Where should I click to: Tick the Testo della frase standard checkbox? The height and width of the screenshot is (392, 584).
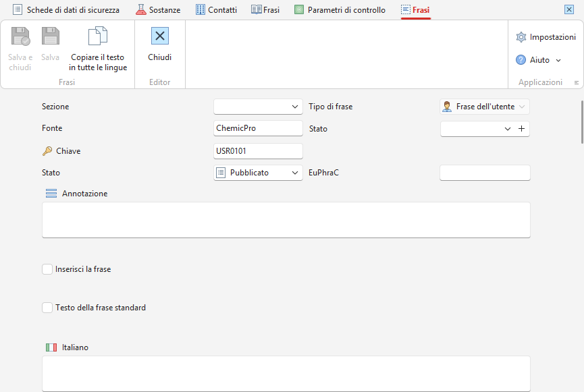click(x=47, y=308)
